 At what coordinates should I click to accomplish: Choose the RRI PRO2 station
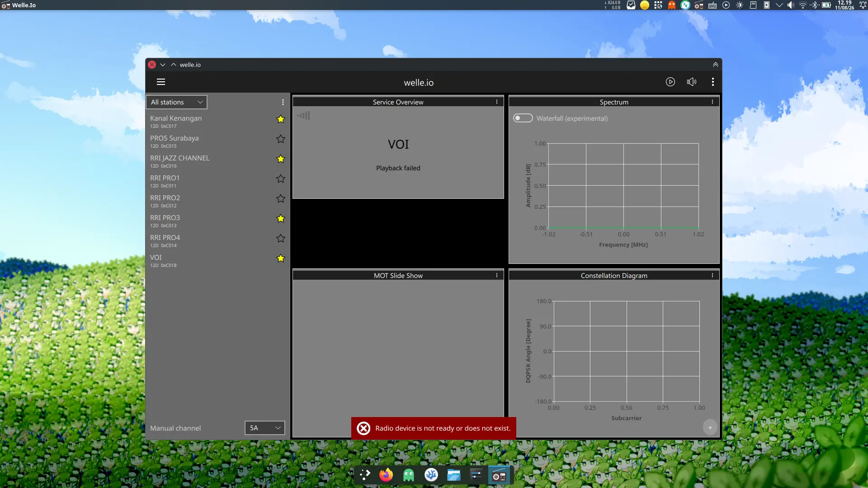point(217,201)
